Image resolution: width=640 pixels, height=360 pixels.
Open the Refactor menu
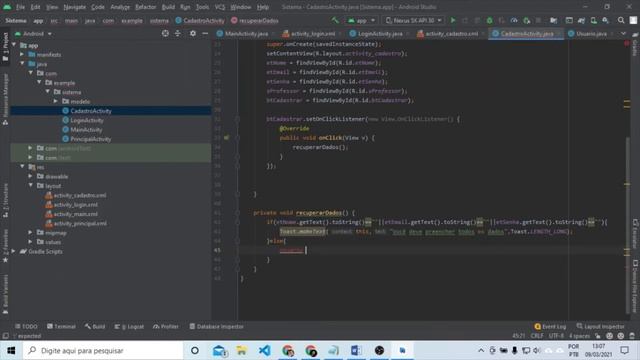(146, 7)
